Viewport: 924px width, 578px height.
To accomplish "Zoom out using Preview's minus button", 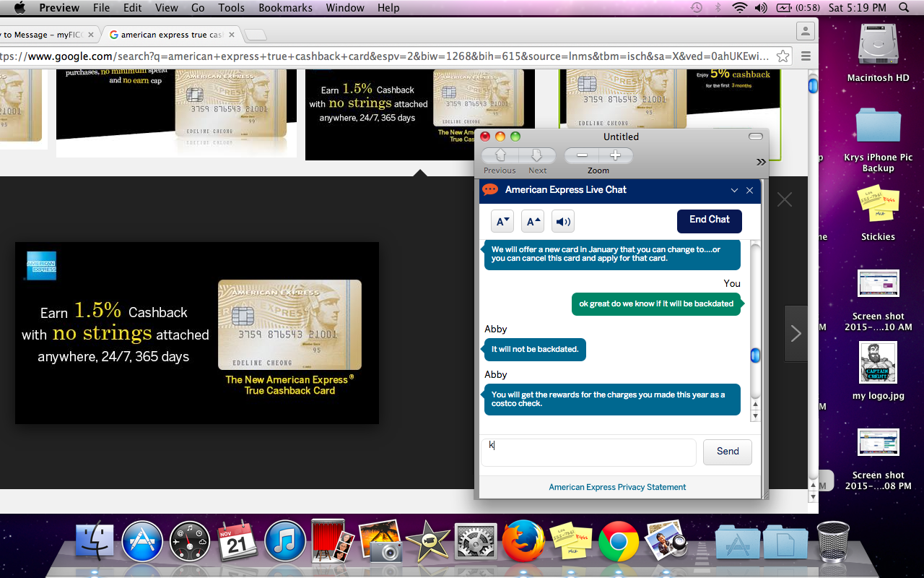I will coord(582,155).
